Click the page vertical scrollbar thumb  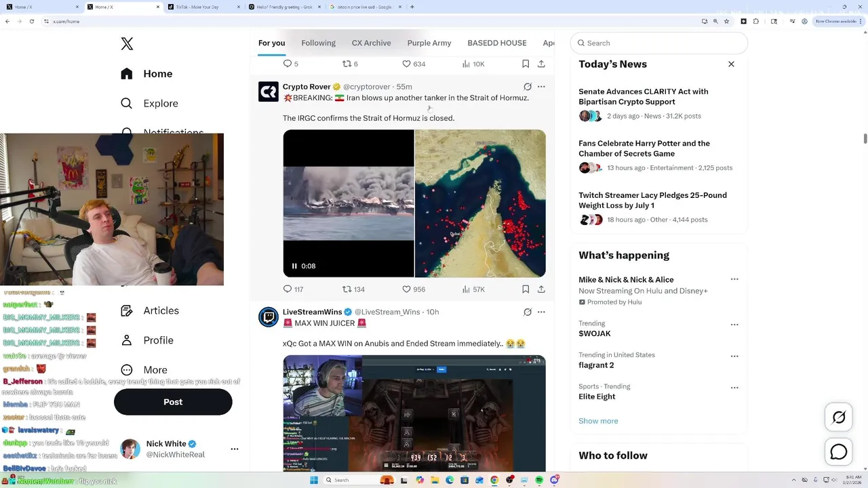[865, 138]
